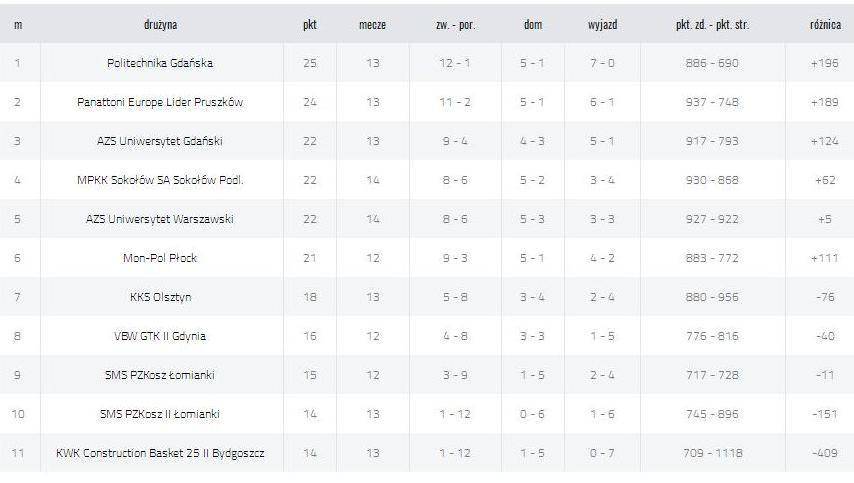
Task: Open the Mon-Pol Płock team entry
Action: click(160, 258)
